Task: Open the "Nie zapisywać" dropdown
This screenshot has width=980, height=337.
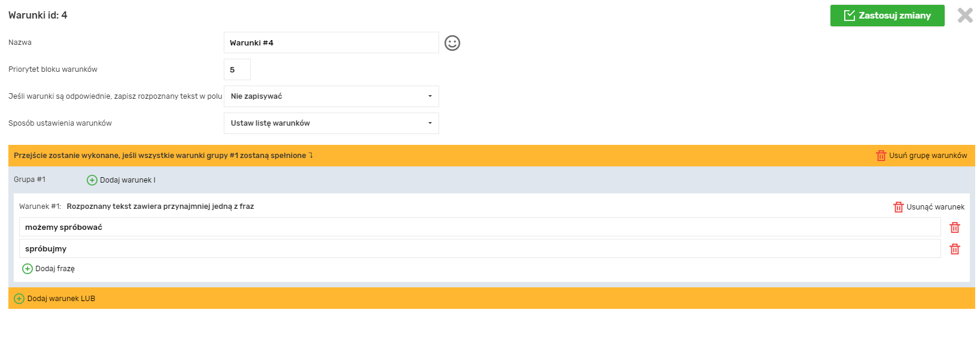Action: click(x=331, y=96)
